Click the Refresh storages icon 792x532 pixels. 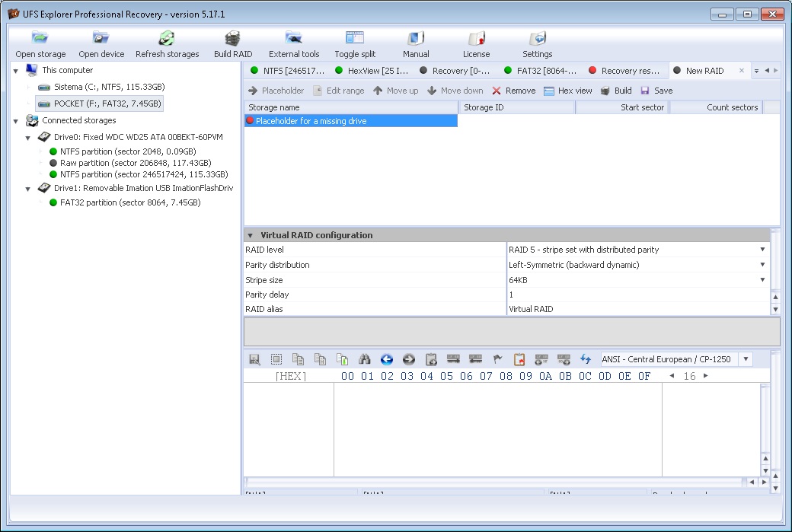tap(168, 44)
